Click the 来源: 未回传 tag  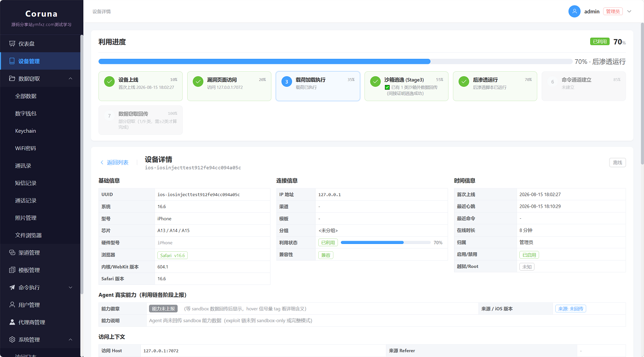(x=570, y=309)
